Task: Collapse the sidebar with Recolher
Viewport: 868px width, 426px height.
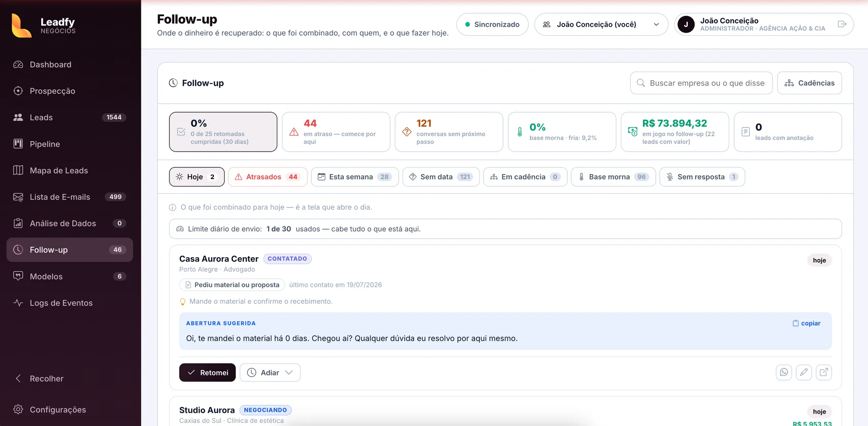Action: pos(70,379)
